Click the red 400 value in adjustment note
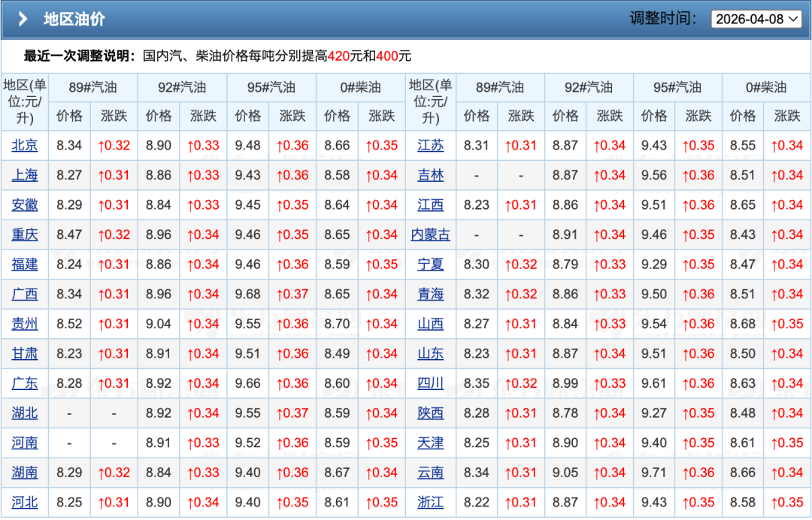The image size is (812, 520). pos(387,56)
